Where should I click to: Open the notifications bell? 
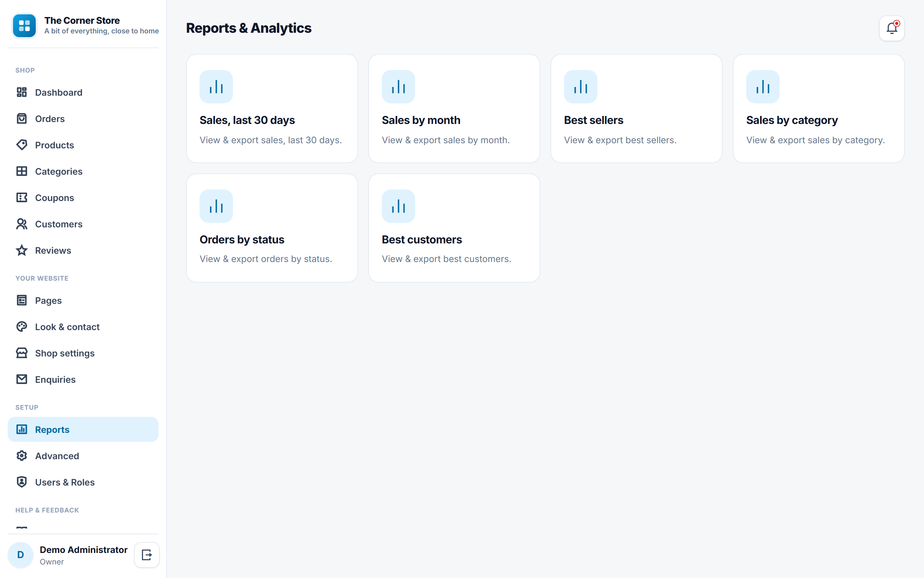[892, 28]
